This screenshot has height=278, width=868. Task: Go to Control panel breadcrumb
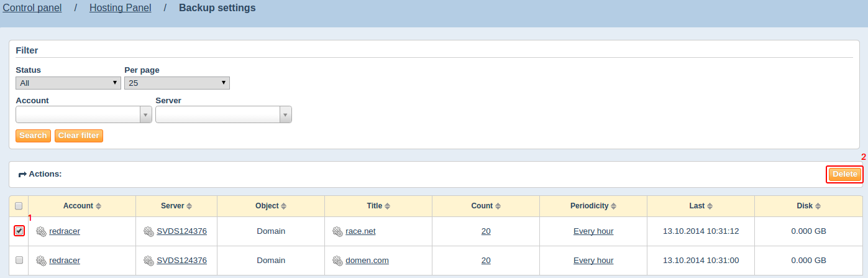click(32, 8)
